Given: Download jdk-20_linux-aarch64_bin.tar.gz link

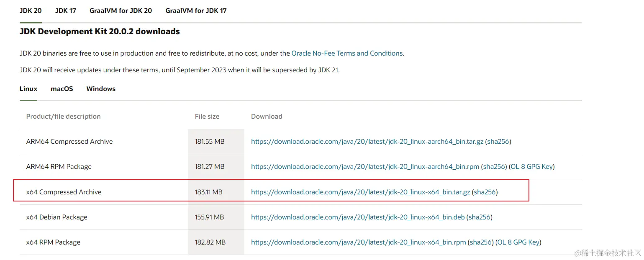Looking at the screenshot, I should [x=367, y=141].
